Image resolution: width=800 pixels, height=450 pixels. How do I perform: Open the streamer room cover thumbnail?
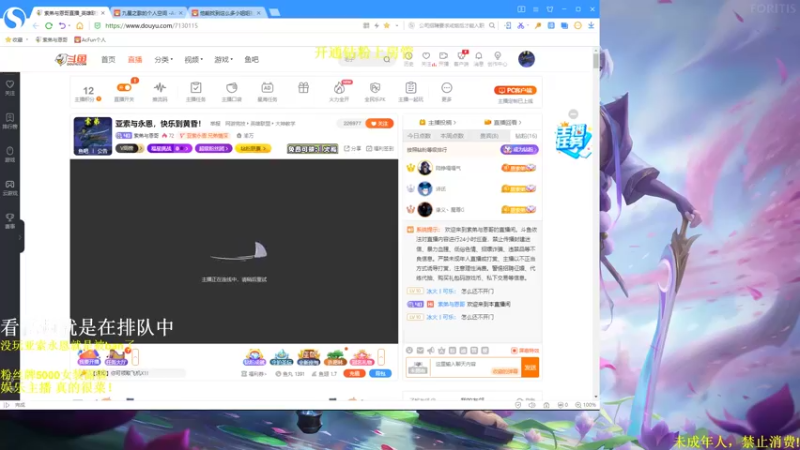pyautogui.click(x=92, y=136)
